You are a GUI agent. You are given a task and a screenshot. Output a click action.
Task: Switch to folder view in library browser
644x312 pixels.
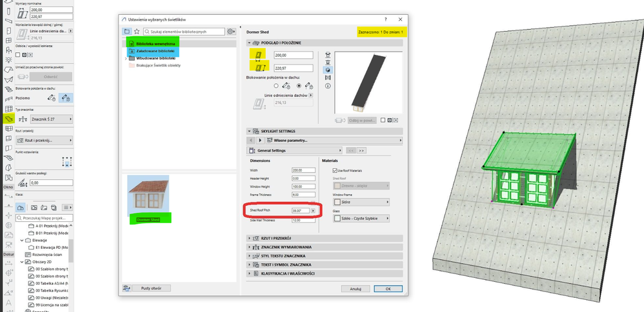coord(127,32)
